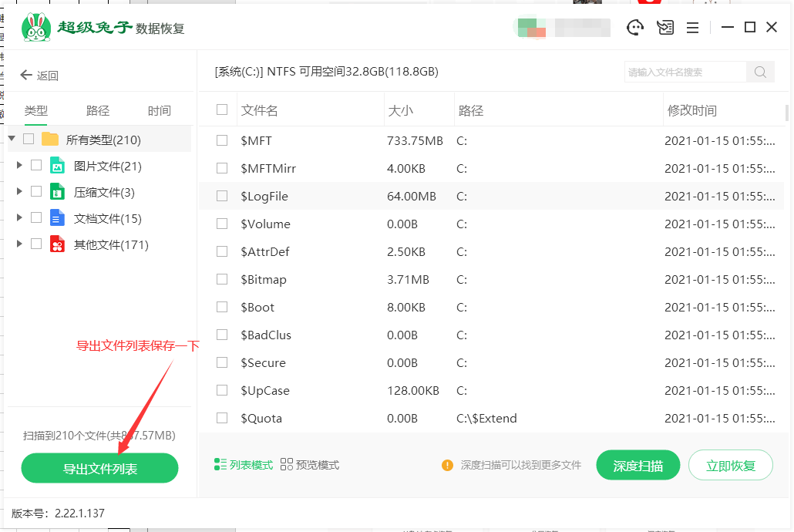This screenshot has height=532, width=794.
Task: Click the feedback message icon in title bar
Action: click(x=664, y=28)
